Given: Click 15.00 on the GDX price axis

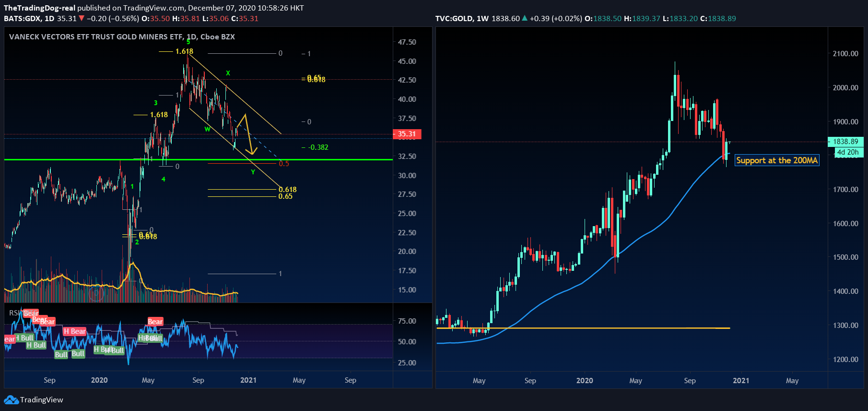Looking at the screenshot, I should (x=407, y=290).
